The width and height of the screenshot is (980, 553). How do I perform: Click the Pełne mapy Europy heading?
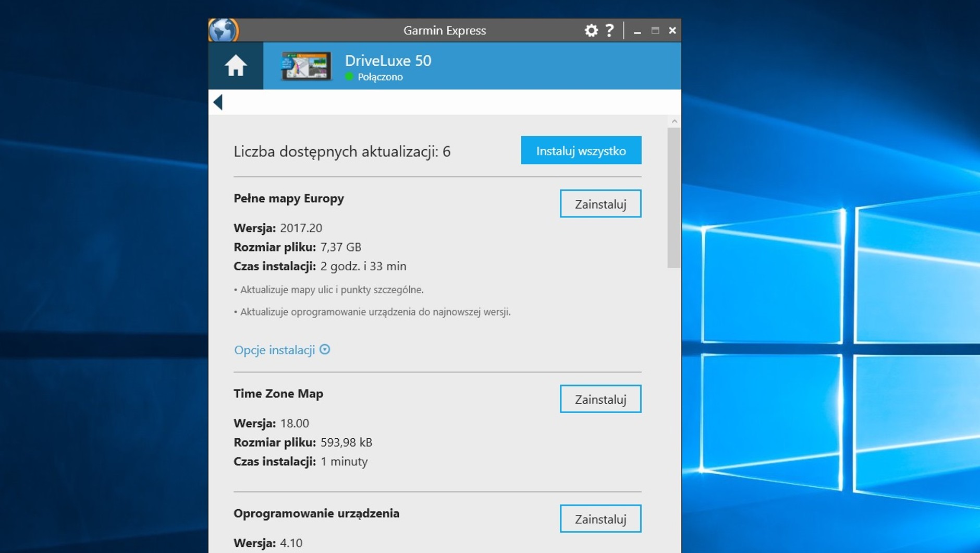click(289, 198)
